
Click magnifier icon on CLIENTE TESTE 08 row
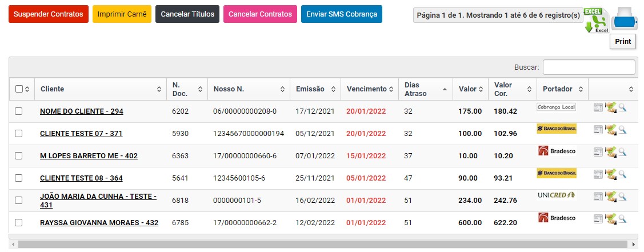pyautogui.click(x=622, y=174)
